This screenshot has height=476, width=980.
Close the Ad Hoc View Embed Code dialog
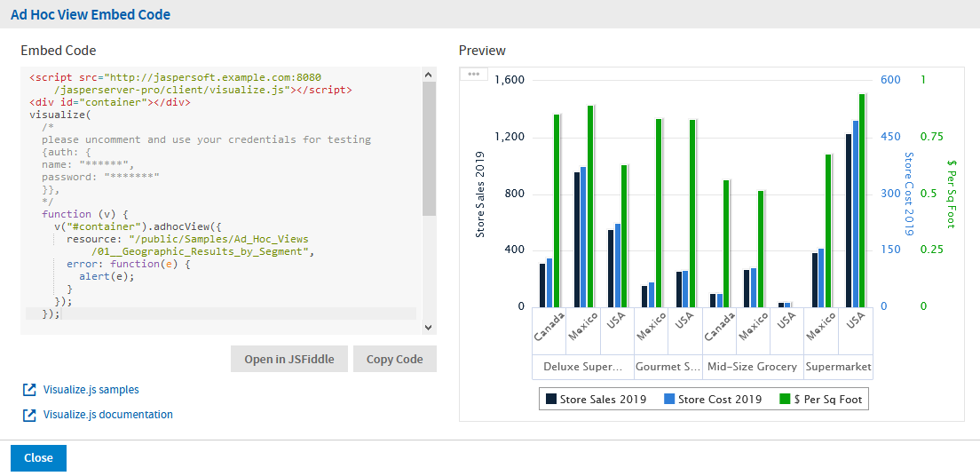pos(38,458)
